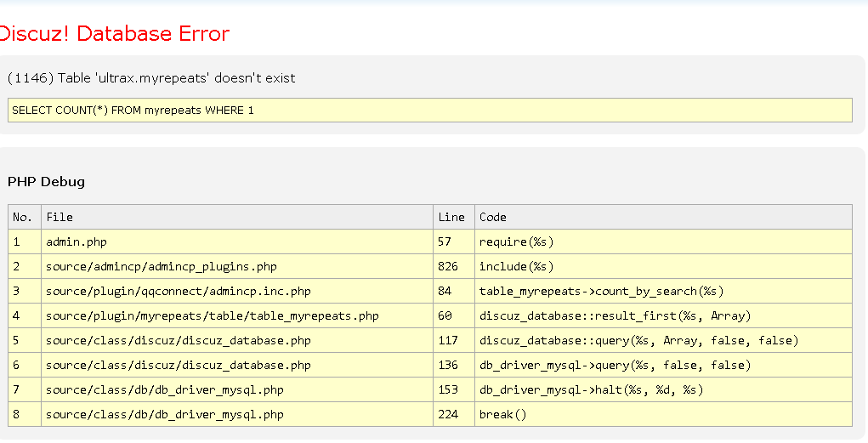
Task: Click the Code column header
Action: click(x=493, y=218)
